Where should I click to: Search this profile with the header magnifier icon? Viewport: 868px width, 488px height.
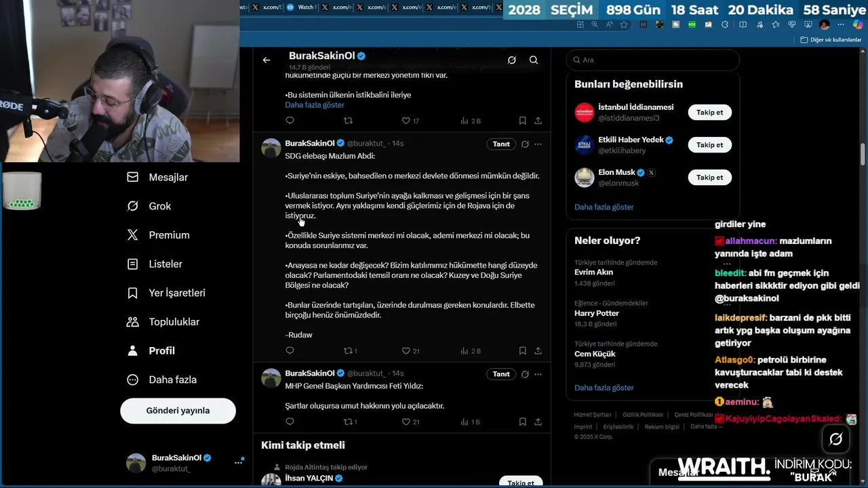534,60
